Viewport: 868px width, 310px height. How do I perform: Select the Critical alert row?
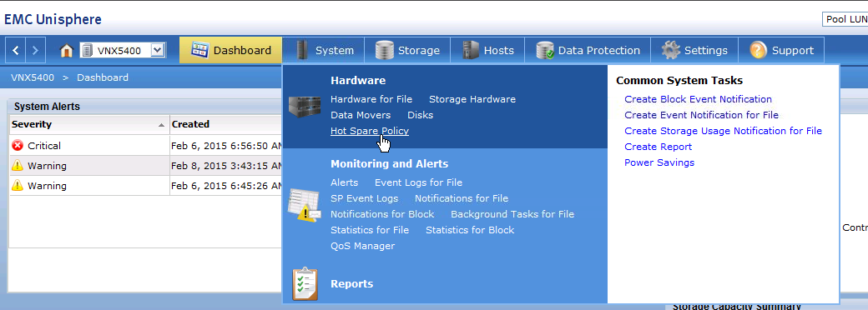click(145, 146)
